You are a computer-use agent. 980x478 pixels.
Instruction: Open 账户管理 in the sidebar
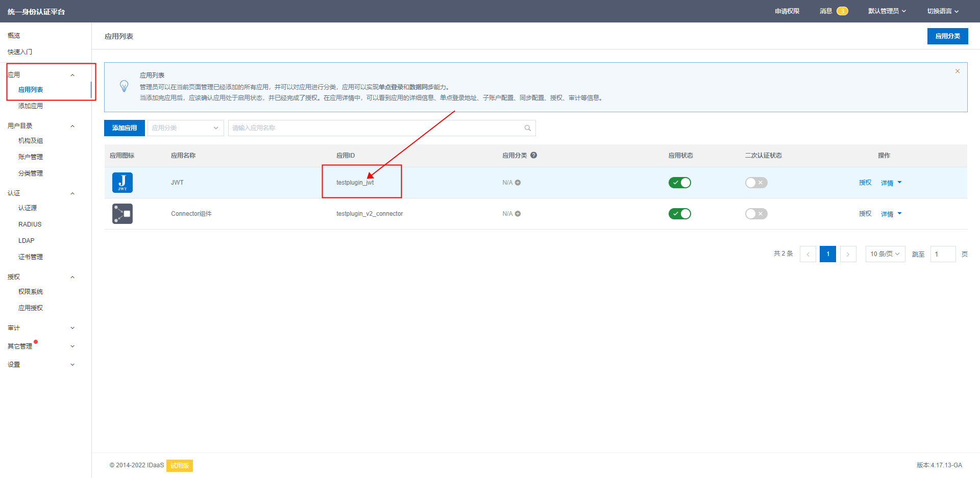coord(31,157)
